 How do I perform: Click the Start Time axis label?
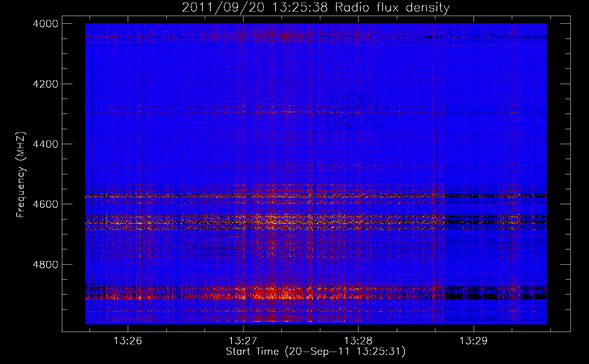[315, 352]
